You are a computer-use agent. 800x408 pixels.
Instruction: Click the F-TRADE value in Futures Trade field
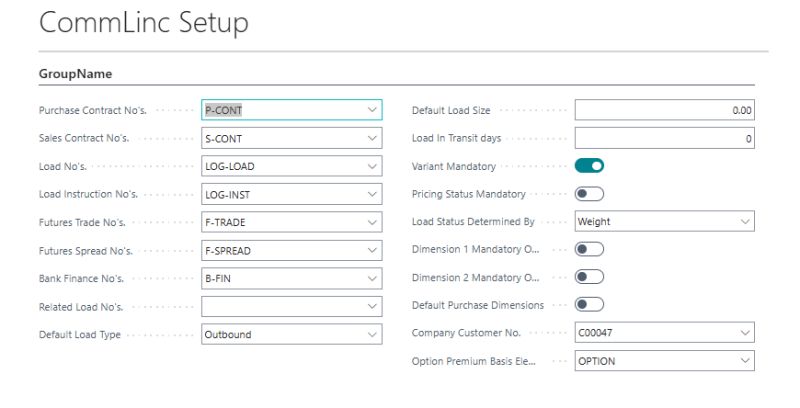[x=225, y=222]
